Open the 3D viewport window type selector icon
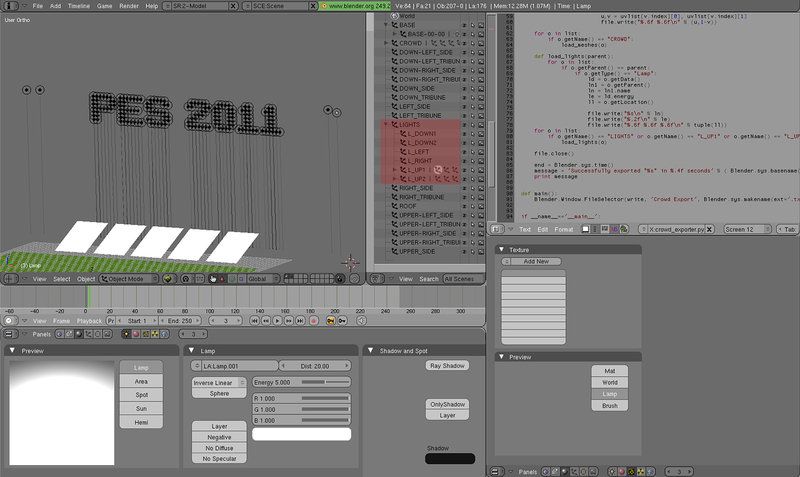Image resolution: width=800 pixels, height=477 pixels. 9,279
